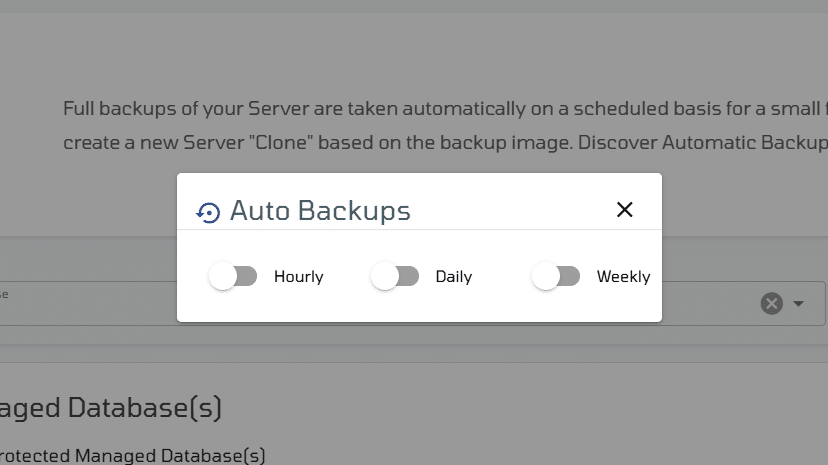Click the grey track of the Weekly switch
Image resolution: width=828 pixels, height=465 pixels.
point(569,276)
